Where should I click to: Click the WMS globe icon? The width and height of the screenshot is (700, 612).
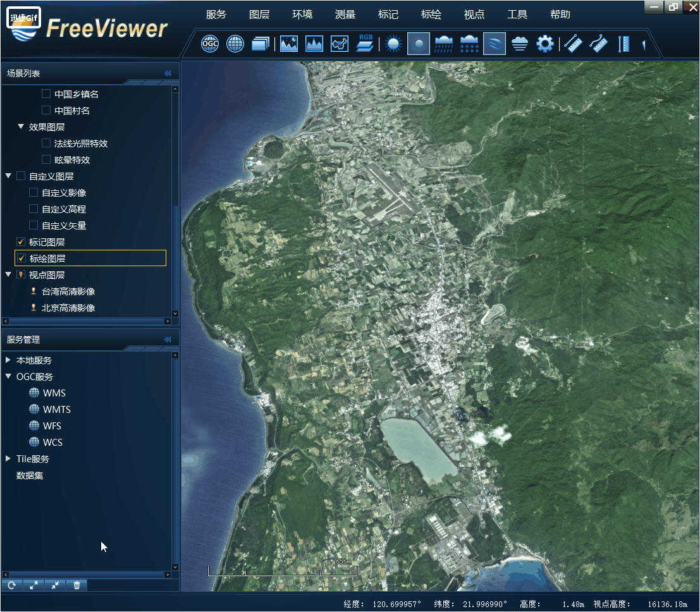(x=34, y=393)
